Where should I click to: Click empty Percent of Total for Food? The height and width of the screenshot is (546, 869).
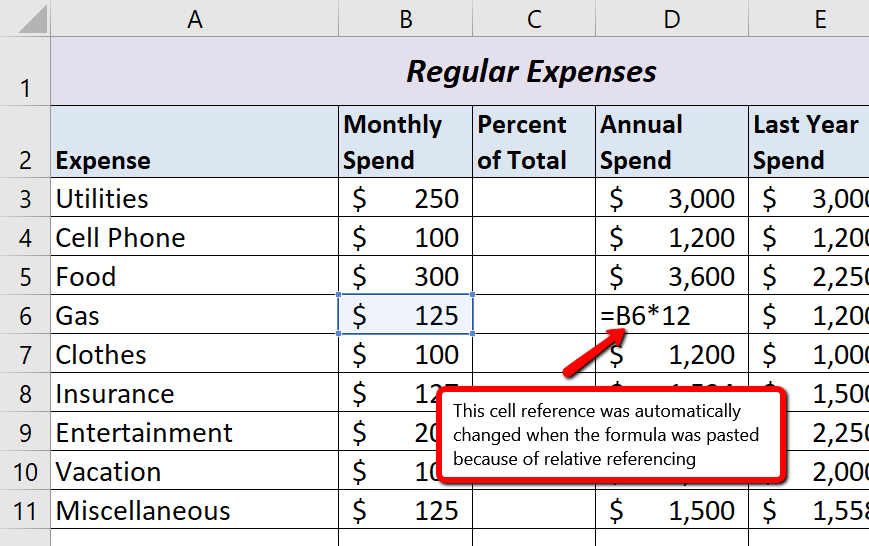click(x=534, y=275)
